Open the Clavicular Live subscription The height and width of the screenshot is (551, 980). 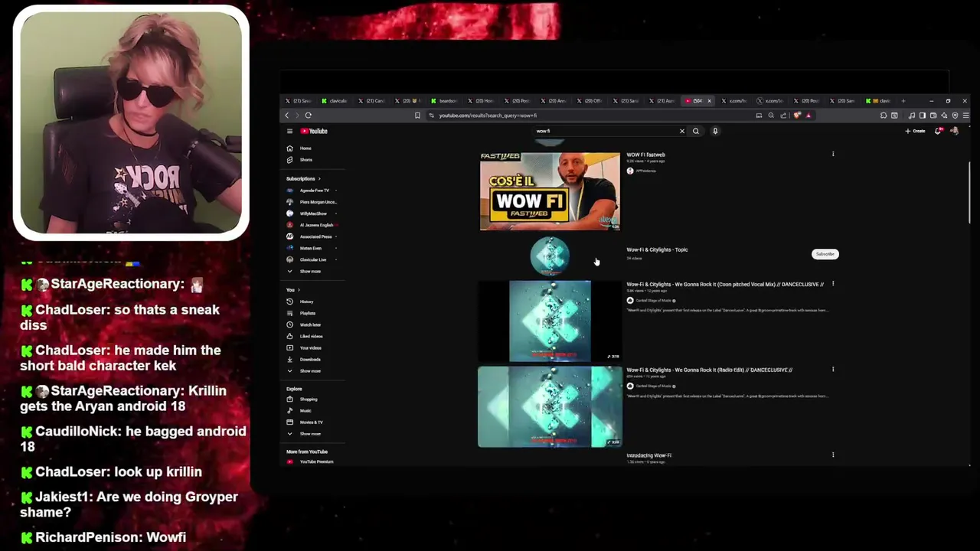314,259
